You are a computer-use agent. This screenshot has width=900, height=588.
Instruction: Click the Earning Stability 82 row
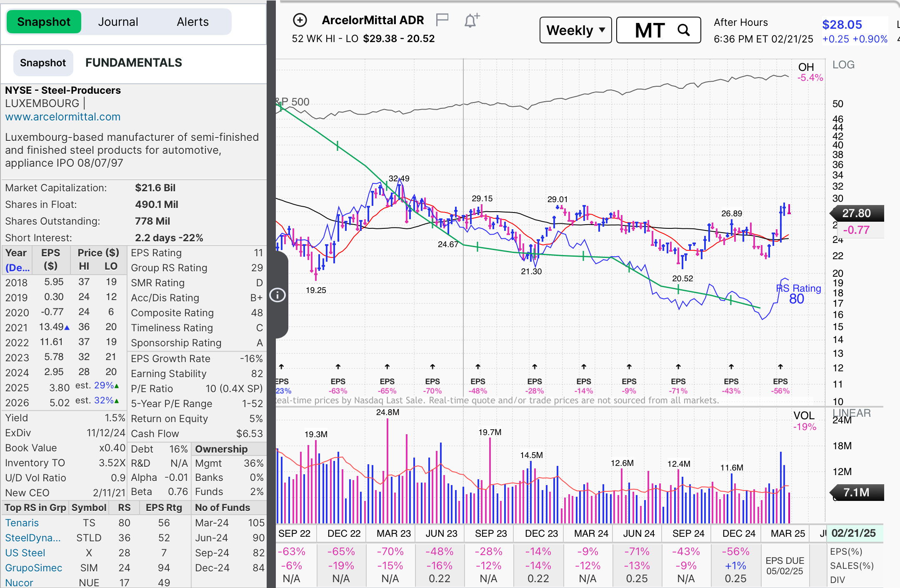pos(197,374)
